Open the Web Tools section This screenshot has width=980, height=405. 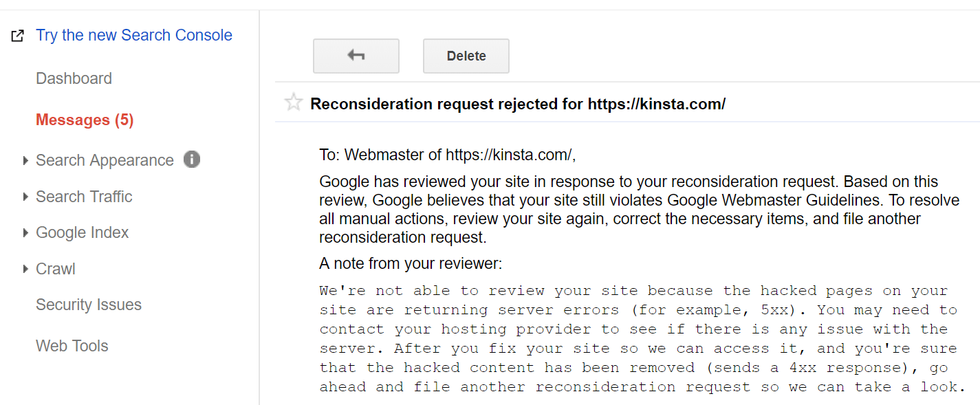pyautogui.click(x=72, y=346)
